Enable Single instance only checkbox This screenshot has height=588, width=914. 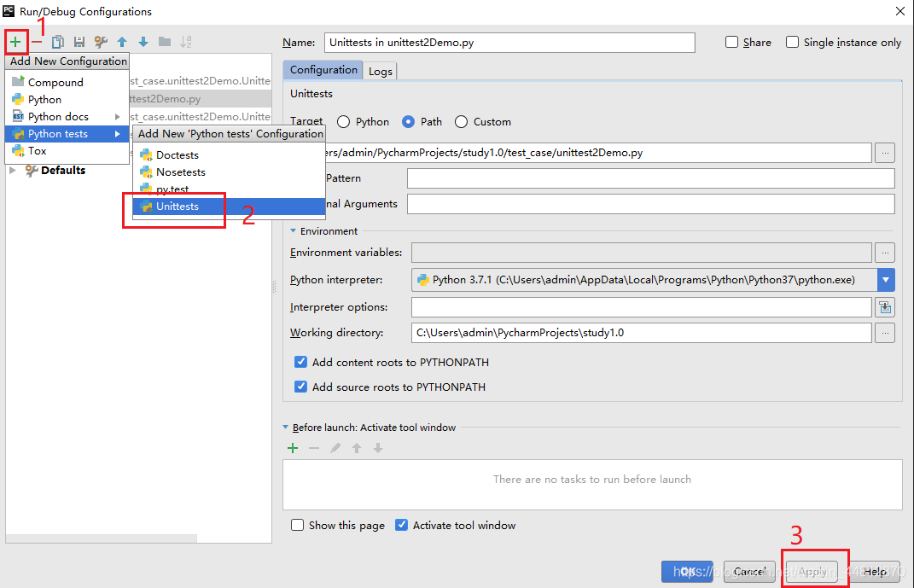pyautogui.click(x=792, y=42)
